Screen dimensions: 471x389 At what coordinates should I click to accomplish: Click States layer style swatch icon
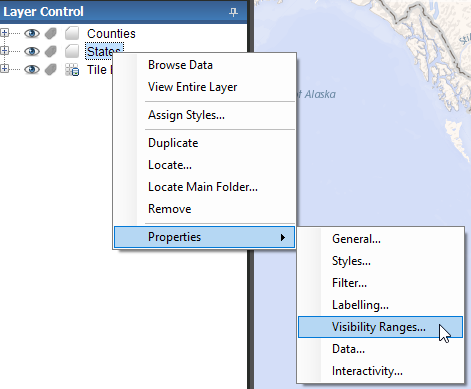tap(72, 51)
